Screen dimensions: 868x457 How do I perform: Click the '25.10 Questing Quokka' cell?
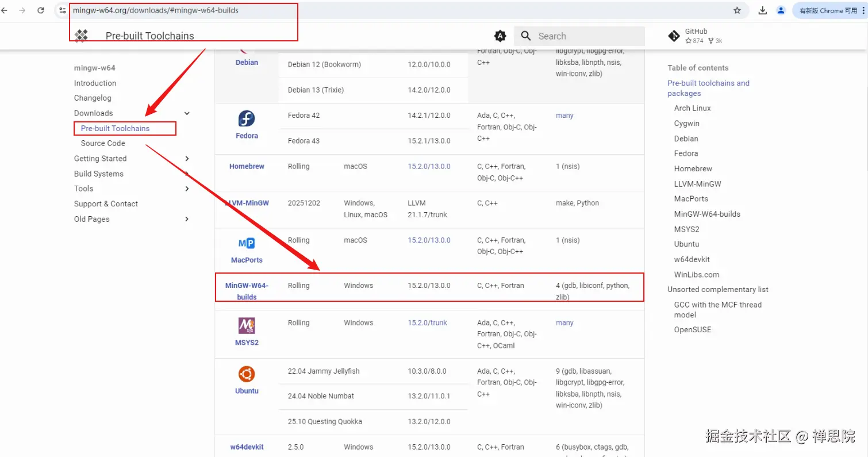point(325,421)
